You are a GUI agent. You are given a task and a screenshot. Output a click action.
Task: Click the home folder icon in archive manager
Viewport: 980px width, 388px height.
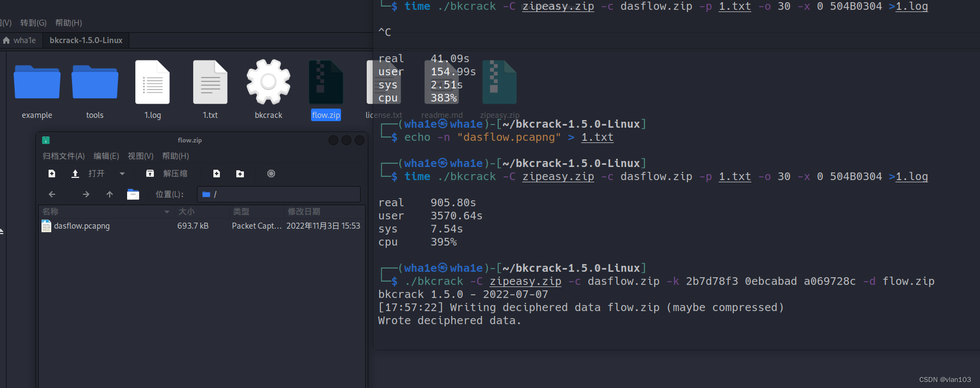tap(133, 194)
